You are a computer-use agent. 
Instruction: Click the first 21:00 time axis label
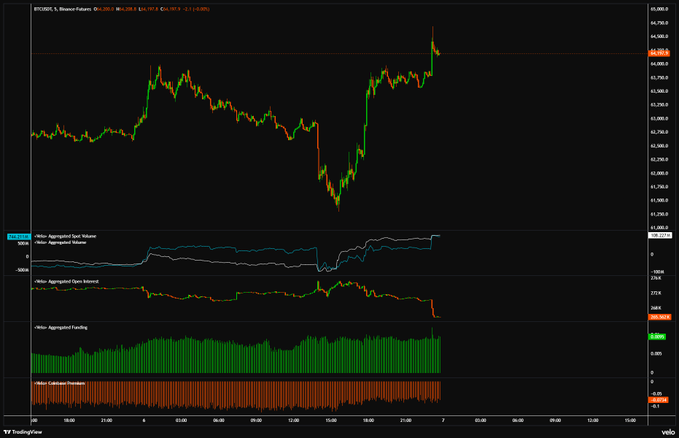pyautogui.click(x=107, y=420)
